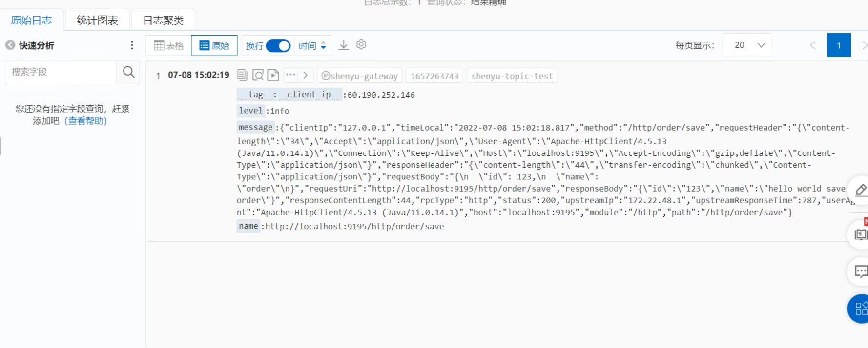The height and width of the screenshot is (348, 868).
Task: Switch to 统计图表 tab
Action: pyautogui.click(x=97, y=21)
